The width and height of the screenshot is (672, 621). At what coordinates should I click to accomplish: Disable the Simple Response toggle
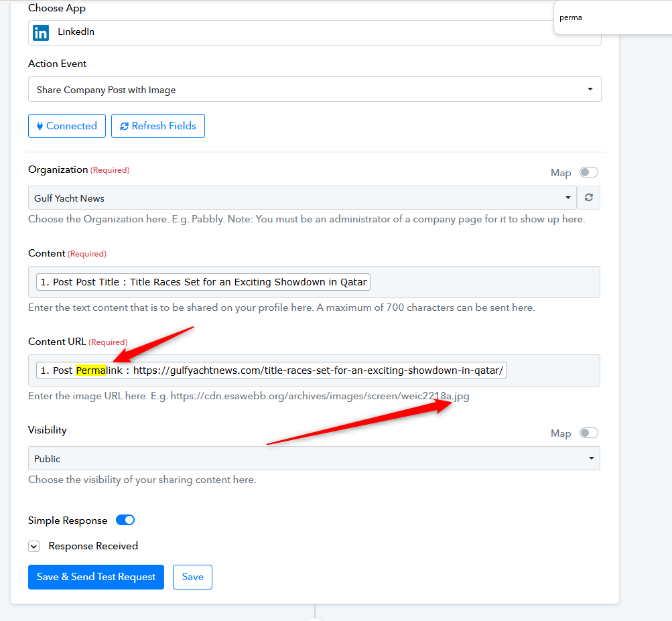tap(125, 520)
